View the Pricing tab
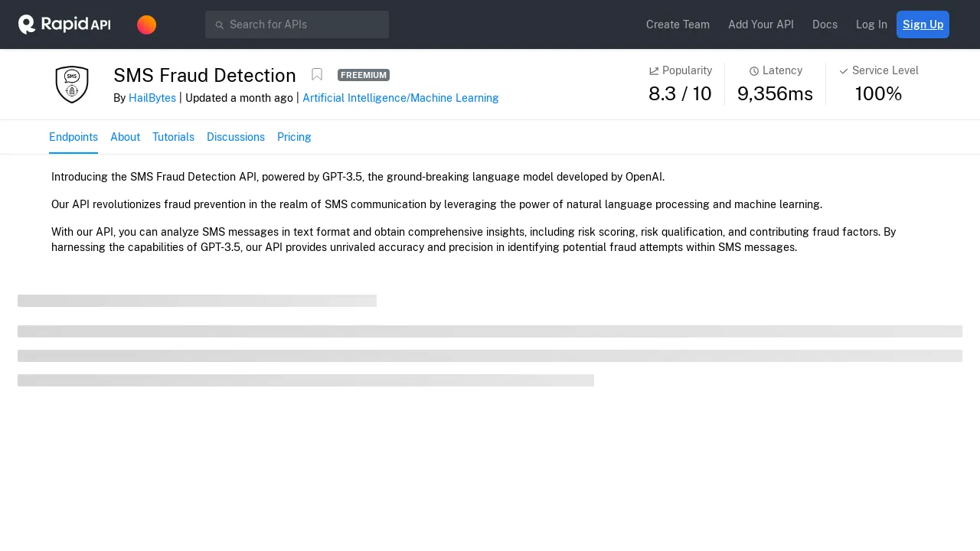 click(x=294, y=137)
